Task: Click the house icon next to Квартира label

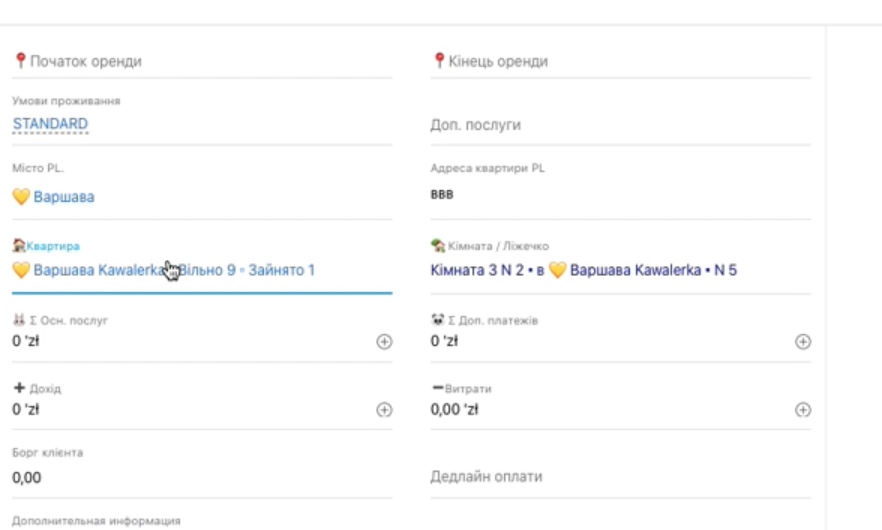Action: [18, 245]
